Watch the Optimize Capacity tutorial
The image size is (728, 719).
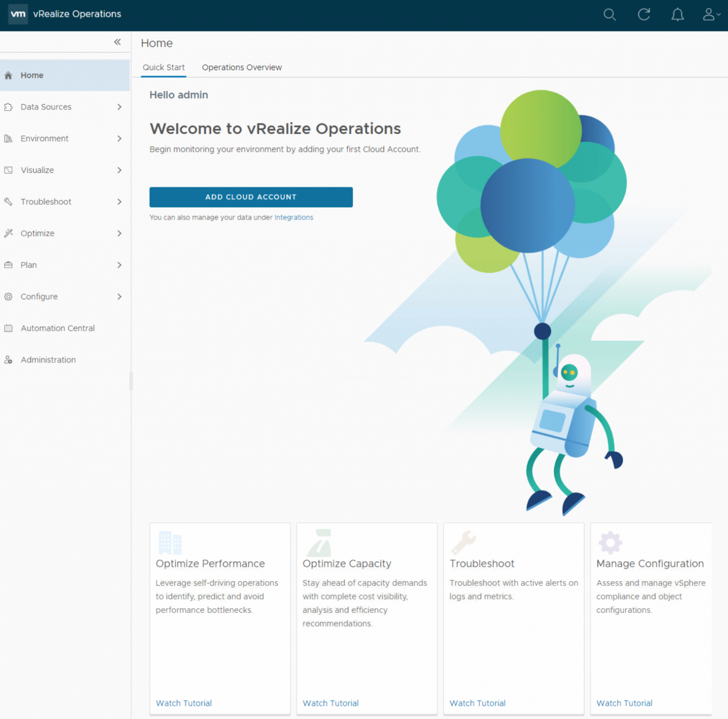coord(330,703)
